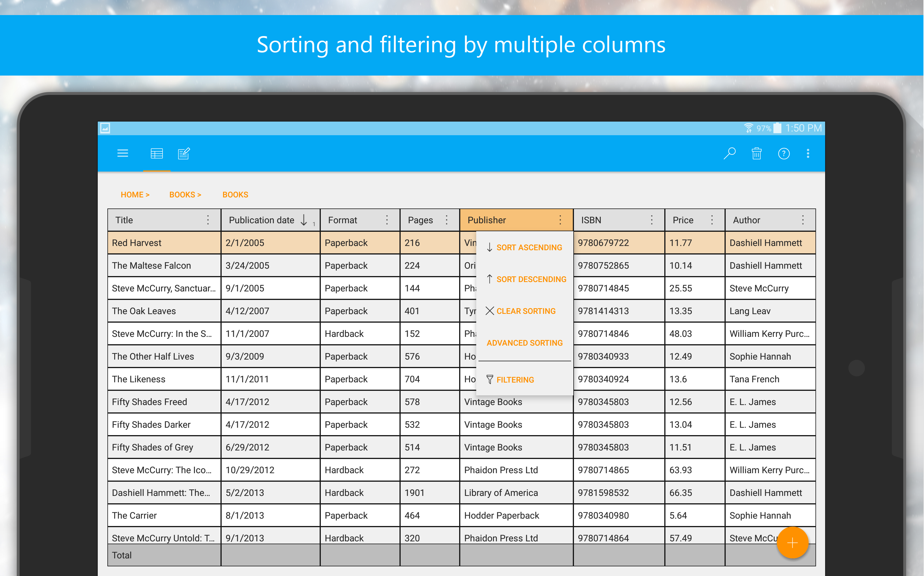Open the Author column options menu
This screenshot has height=576, width=924.
[803, 220]
